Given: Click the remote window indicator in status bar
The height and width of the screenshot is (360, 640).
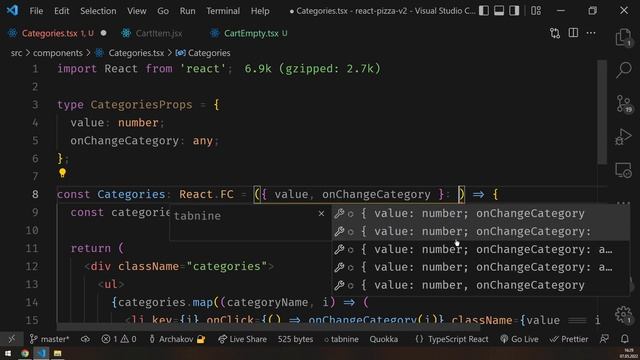Looking at the screenshot, I should [x=11, y=339].
